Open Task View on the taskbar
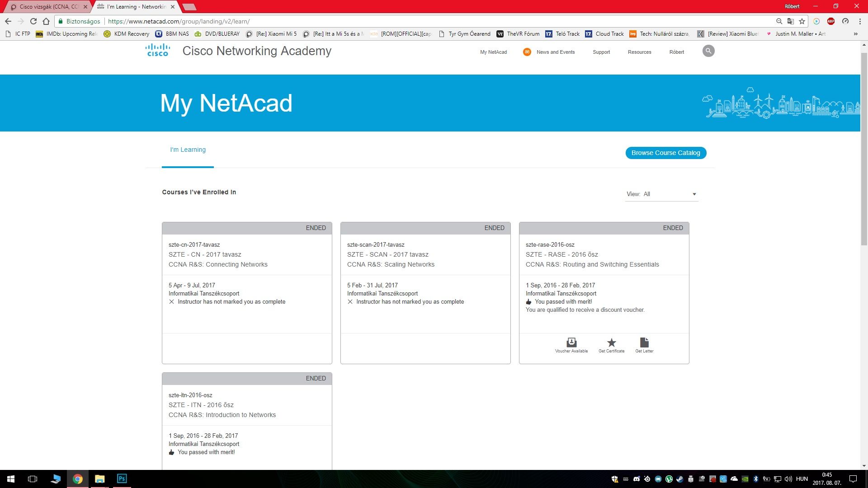 (x=33, y=479)
